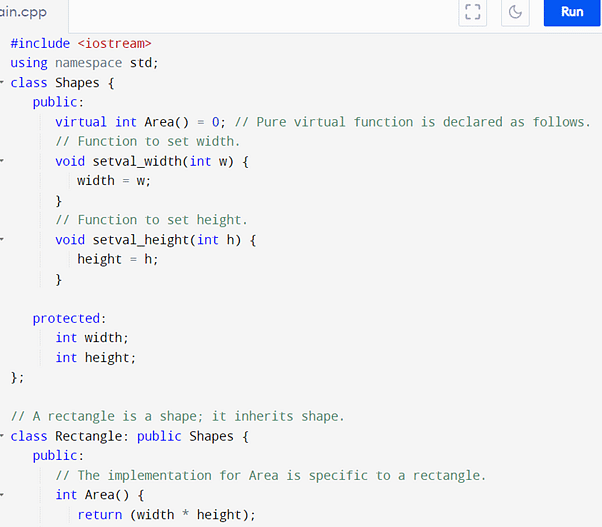Collapse the class Rectangle fold arrow
Viewport: 602px width, 527px height.
[2, 436]
